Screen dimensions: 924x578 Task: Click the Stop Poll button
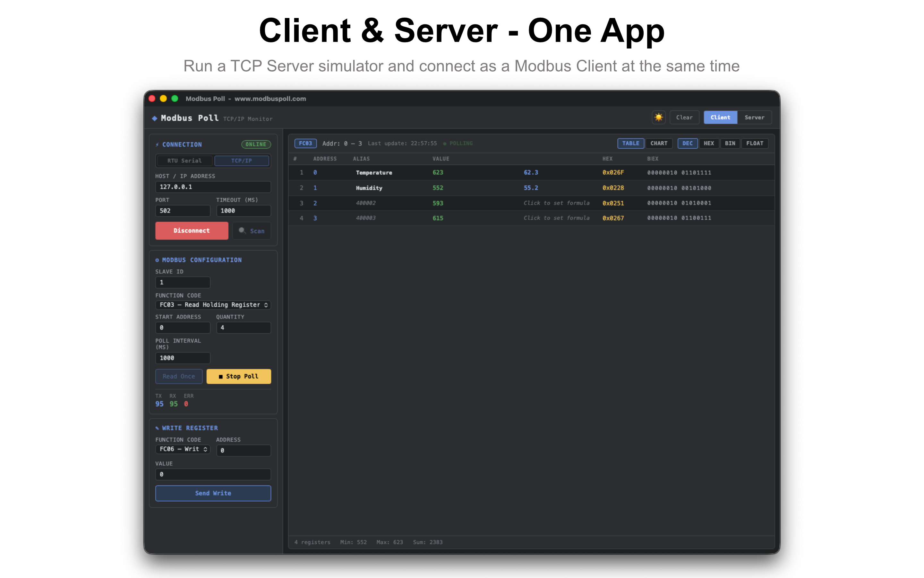point(239,376)
